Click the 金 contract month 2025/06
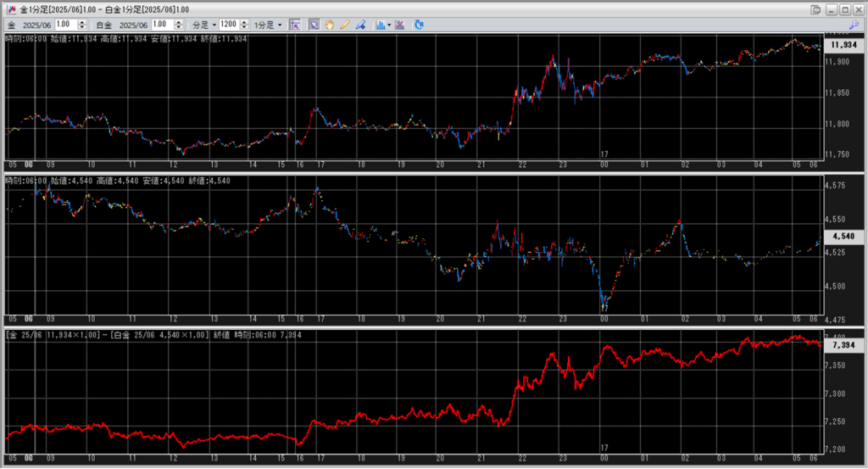Image resolution: width=868 pixels, height=469 pixels. [37, 25]
